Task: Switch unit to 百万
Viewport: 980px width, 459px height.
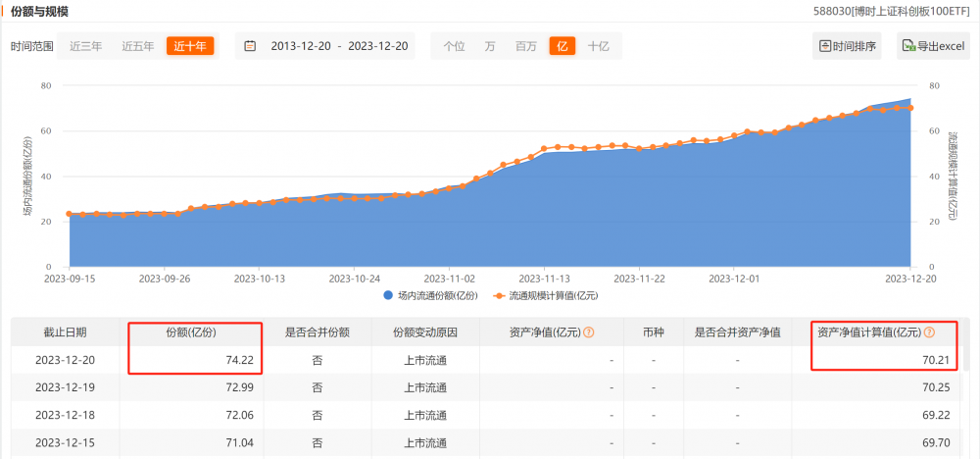Action: pos(525,46)
